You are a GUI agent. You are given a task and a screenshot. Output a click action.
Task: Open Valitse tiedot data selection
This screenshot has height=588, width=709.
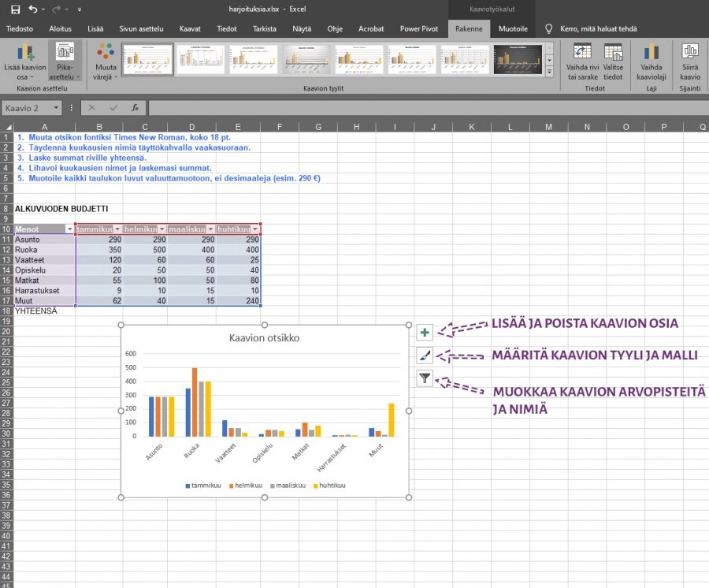tap(613, 61)
